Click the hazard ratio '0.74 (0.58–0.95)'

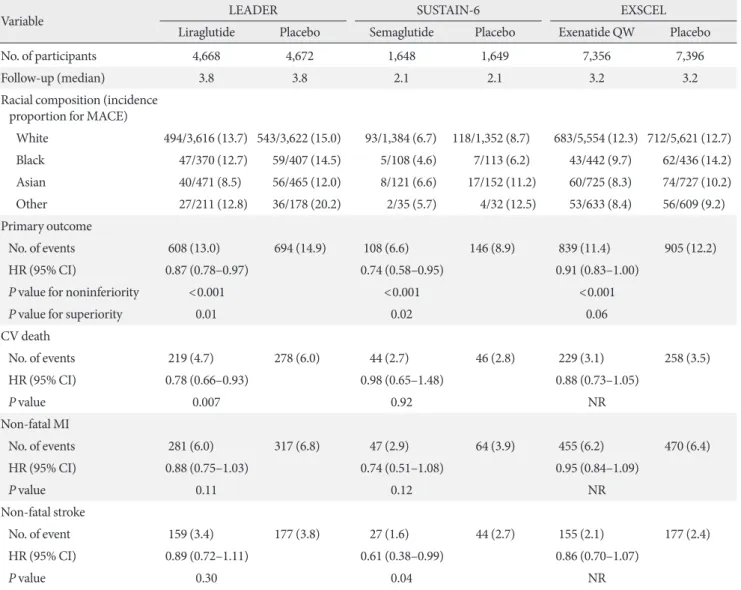tap(402, 270)
